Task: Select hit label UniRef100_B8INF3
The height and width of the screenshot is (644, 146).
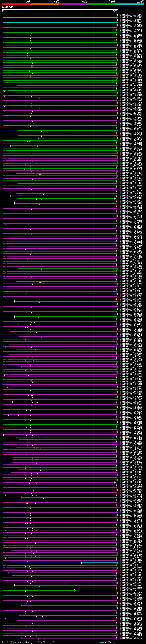Action: 131,334
